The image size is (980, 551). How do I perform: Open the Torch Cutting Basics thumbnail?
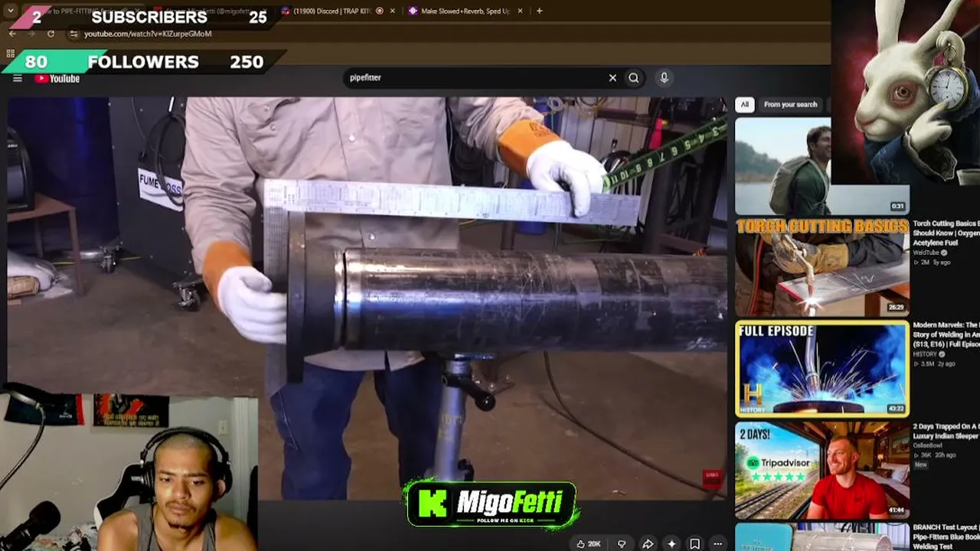pyautogui.click(x=822, y=266)
